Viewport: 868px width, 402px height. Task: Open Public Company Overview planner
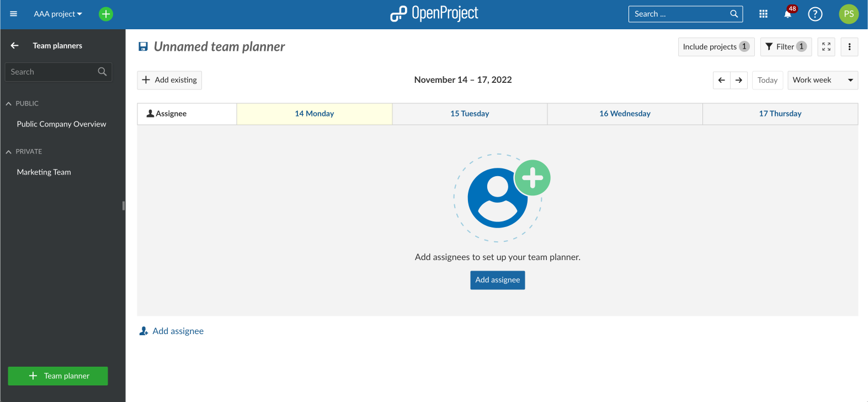tap(61, 124)
